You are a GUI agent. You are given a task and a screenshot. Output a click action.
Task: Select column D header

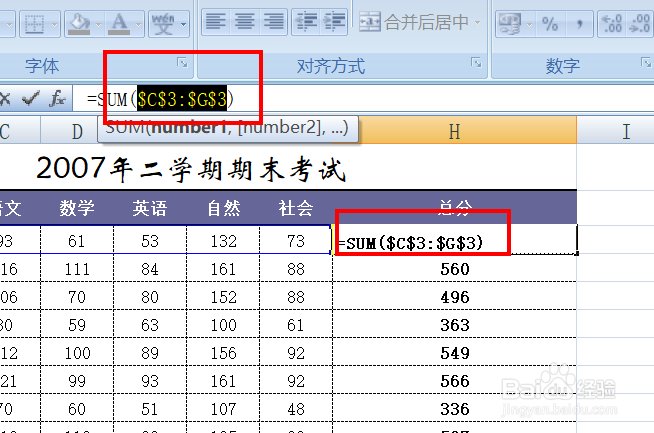(77, 132)
